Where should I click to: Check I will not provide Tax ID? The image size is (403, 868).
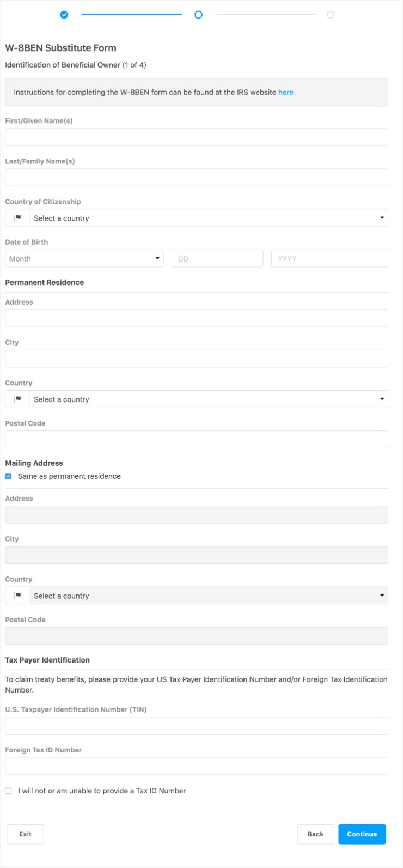8,791
